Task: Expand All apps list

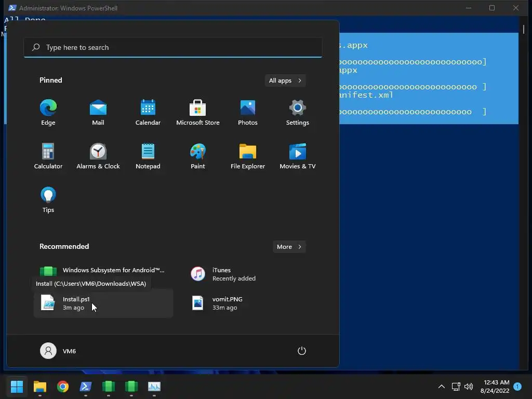Action: pyautogui.click(x=285, y=81)
